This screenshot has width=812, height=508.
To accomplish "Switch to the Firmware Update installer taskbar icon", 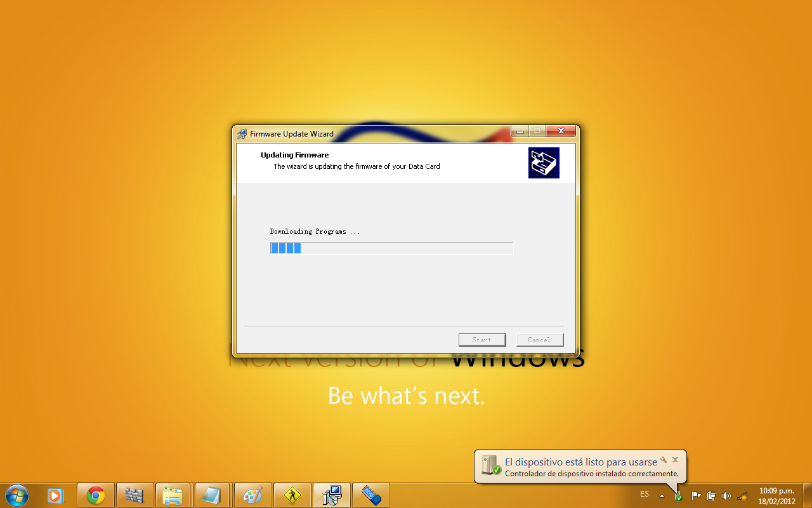I will pyautogui.click(x=332, y=495).
